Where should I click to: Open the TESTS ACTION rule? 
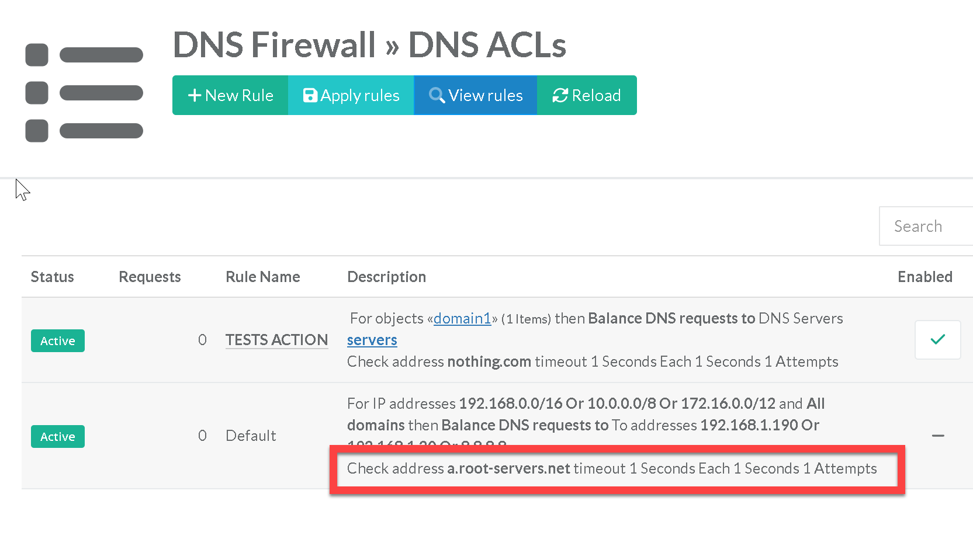276,340
